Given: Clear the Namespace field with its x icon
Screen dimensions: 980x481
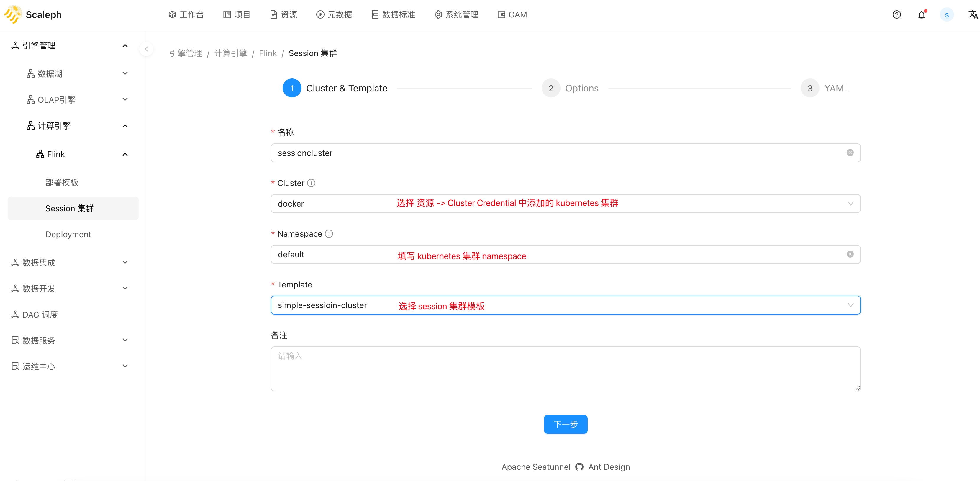Looking at the screenshot, I should point(850,254).
